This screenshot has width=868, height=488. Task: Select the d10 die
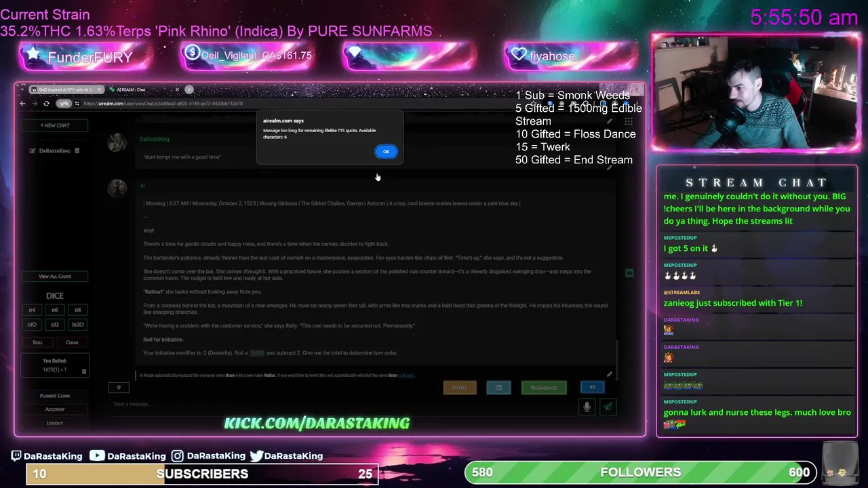pos(32,325)
